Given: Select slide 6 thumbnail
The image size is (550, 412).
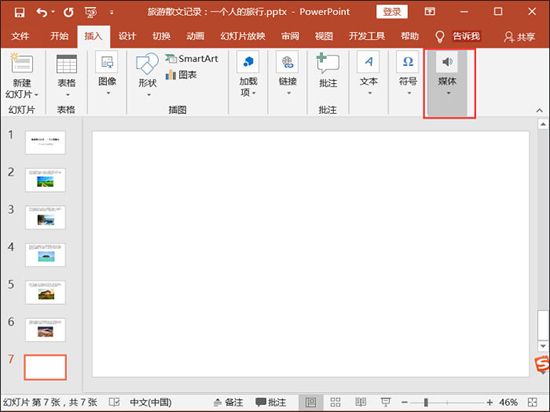Looking at the screenshot, I should coord(45,330).
